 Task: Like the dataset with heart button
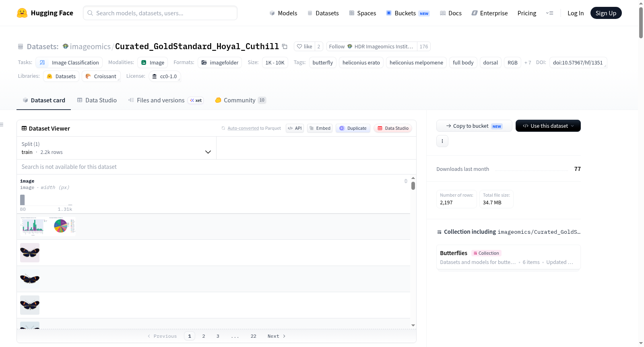(x=304, y=46)
